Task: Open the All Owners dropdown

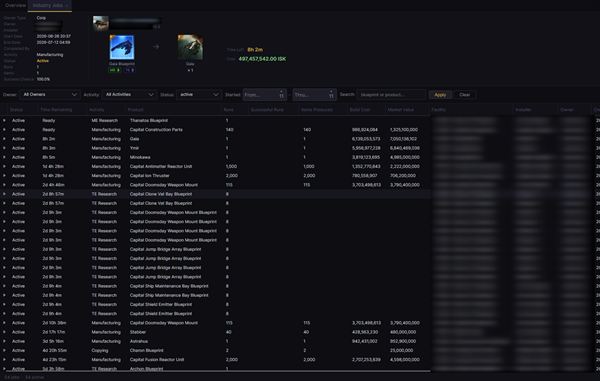Action: [50, 94]
